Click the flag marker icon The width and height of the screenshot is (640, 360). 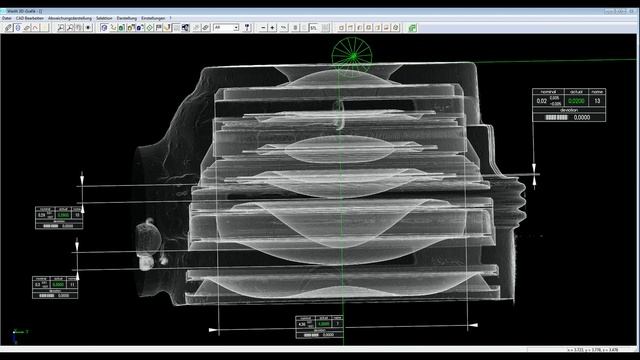tap(158, 28)
